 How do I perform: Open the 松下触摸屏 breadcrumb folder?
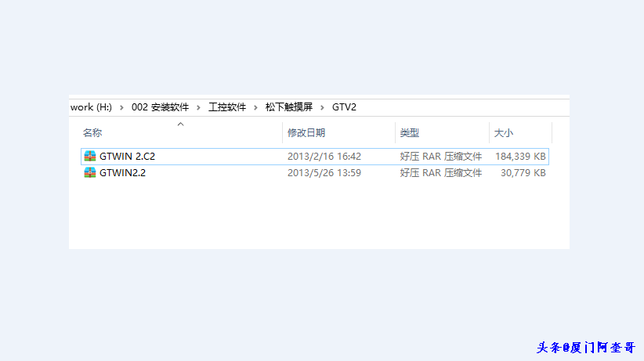(x=289, y=107)
